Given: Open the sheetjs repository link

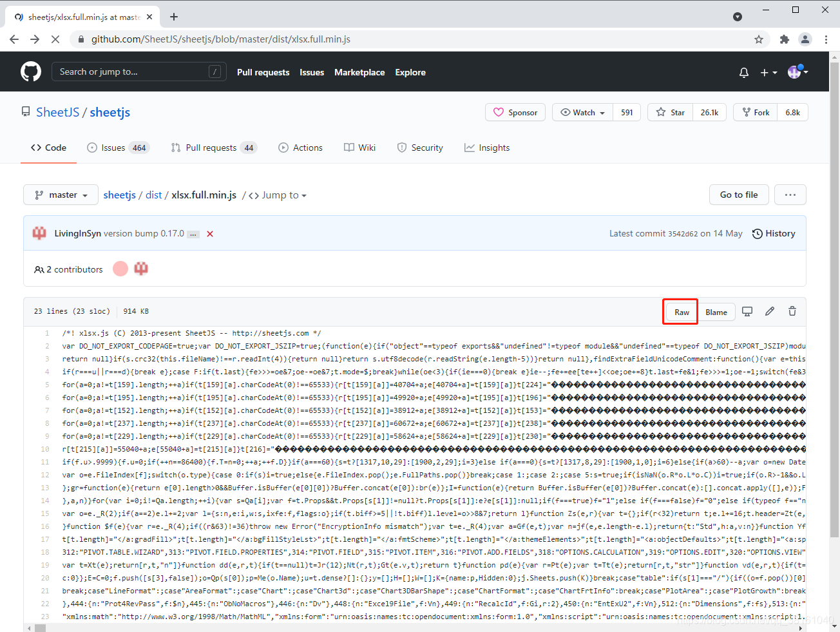Looking at the screenshot, I should (x=110, y=112).
